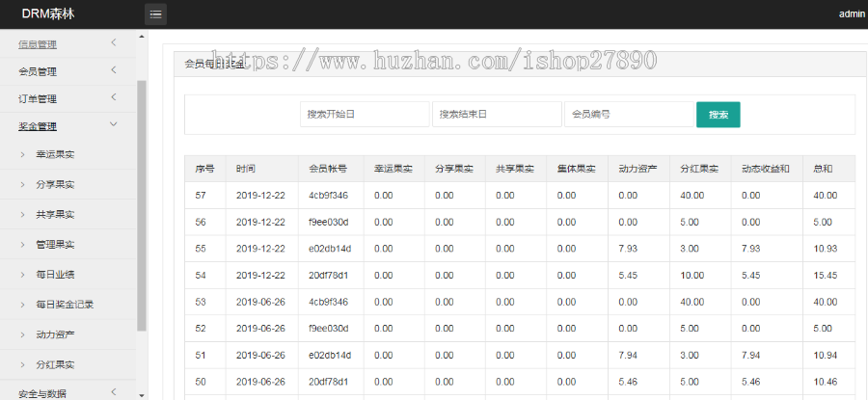
Task: Click the sidebar scrollbar down arrow
Action: (x=141, y=395)
